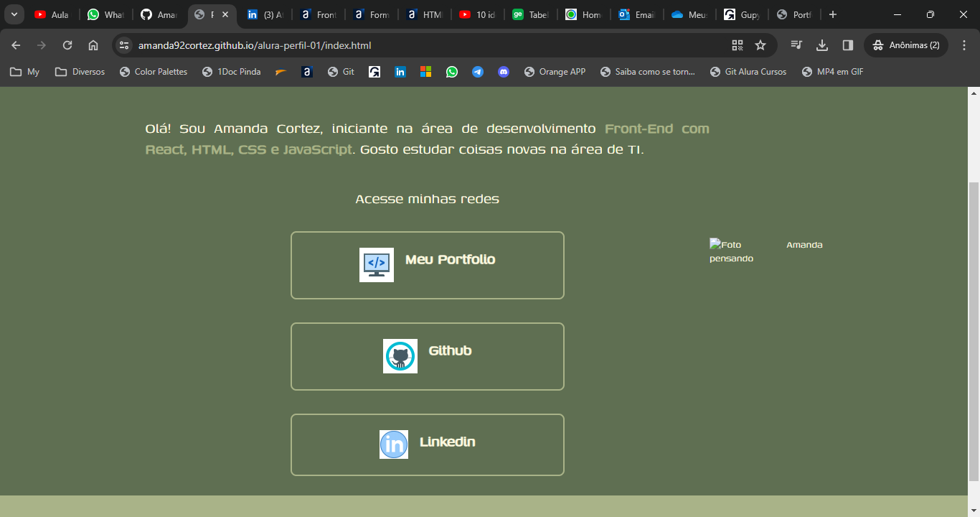Click highlighted "React, HTML, CSS e JavaScript" text

(249, 150)
